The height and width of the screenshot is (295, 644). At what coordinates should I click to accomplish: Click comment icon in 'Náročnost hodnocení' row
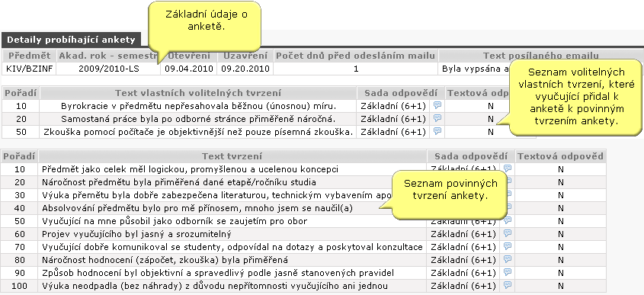508,260
